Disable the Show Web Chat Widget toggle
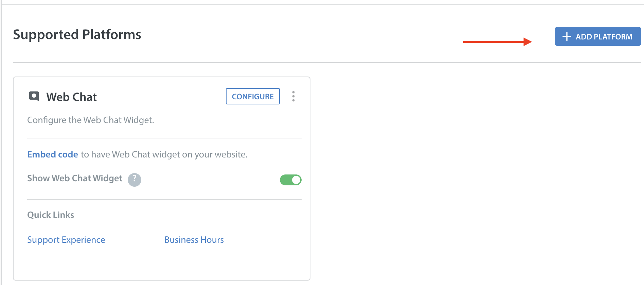Viewport: 644px width, 285px height. (x=290, y=180)
